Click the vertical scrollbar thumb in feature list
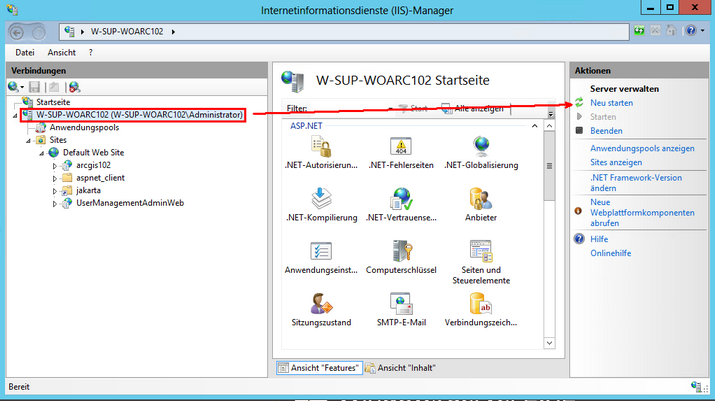The width and height of the screenshot is (715, 401). point(549,166)
